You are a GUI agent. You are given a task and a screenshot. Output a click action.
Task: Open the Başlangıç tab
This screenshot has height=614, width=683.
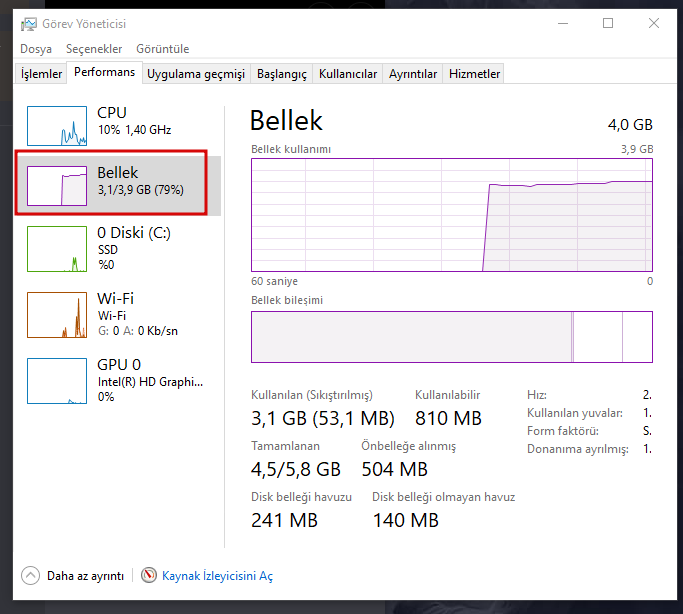(282, 74)
